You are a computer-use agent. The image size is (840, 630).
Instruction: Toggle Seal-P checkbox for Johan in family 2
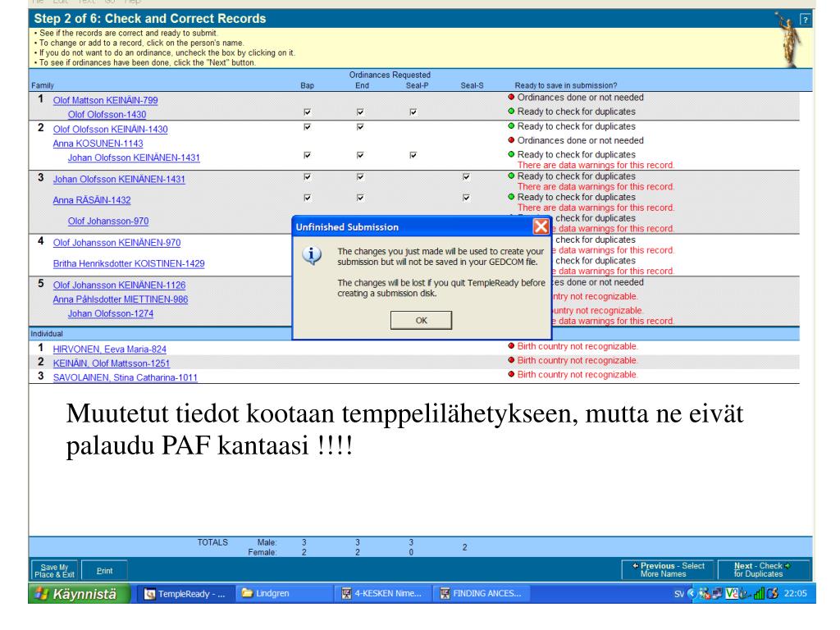tap(413, 155)
